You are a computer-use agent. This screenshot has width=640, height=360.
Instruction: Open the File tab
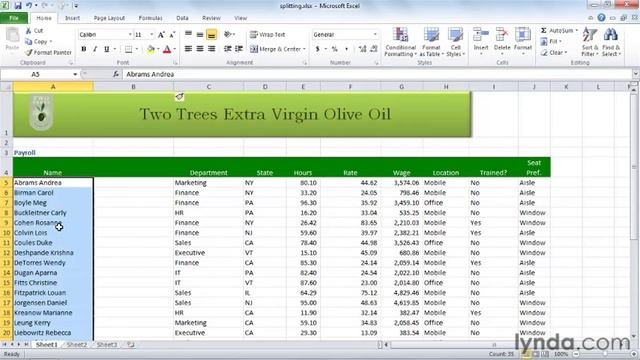point(14,18)
